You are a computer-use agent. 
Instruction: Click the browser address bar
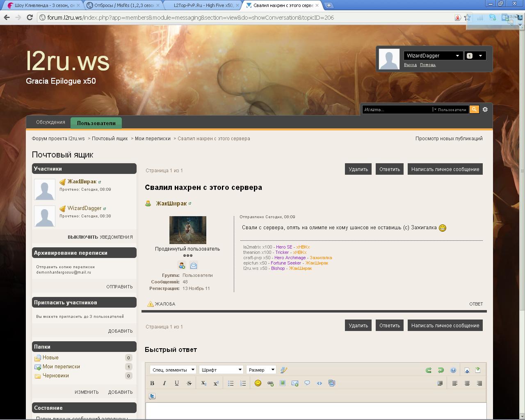tap(246, 18)
